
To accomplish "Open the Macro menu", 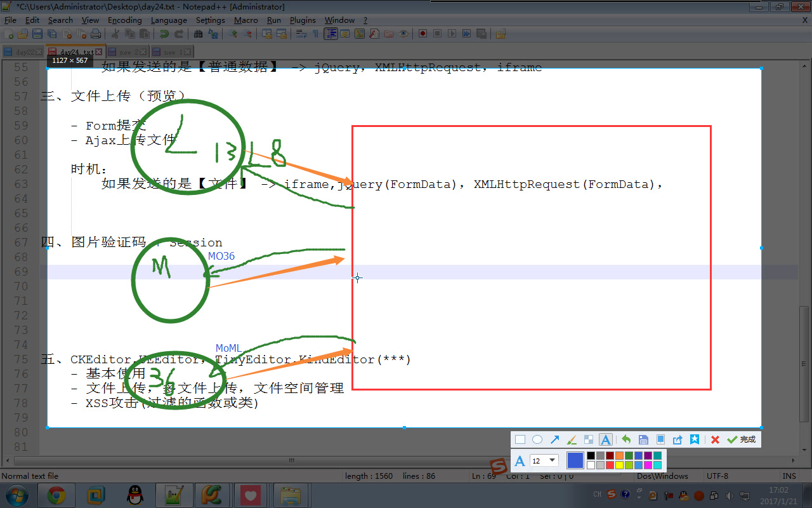I will point(246,20).
